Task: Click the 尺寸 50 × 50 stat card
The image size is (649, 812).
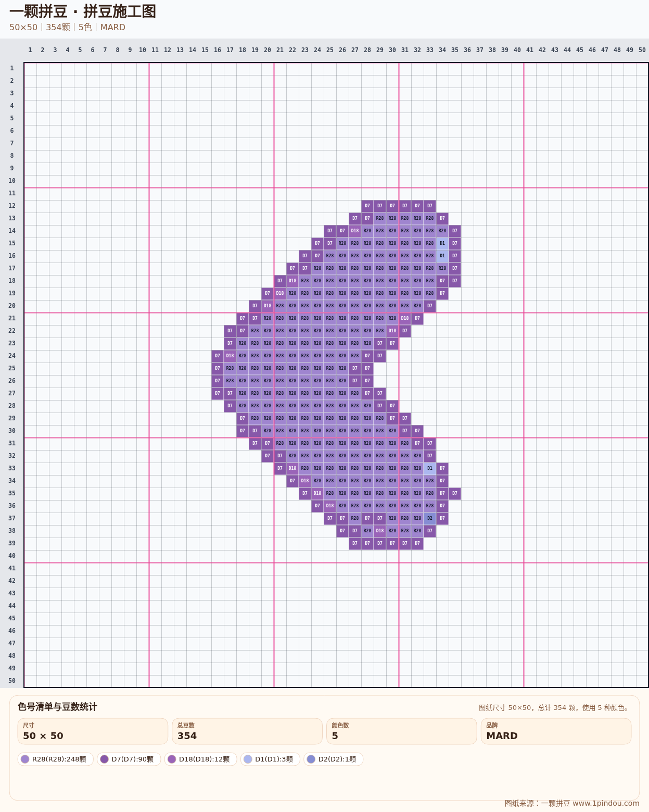Action: tap(93, 731)
